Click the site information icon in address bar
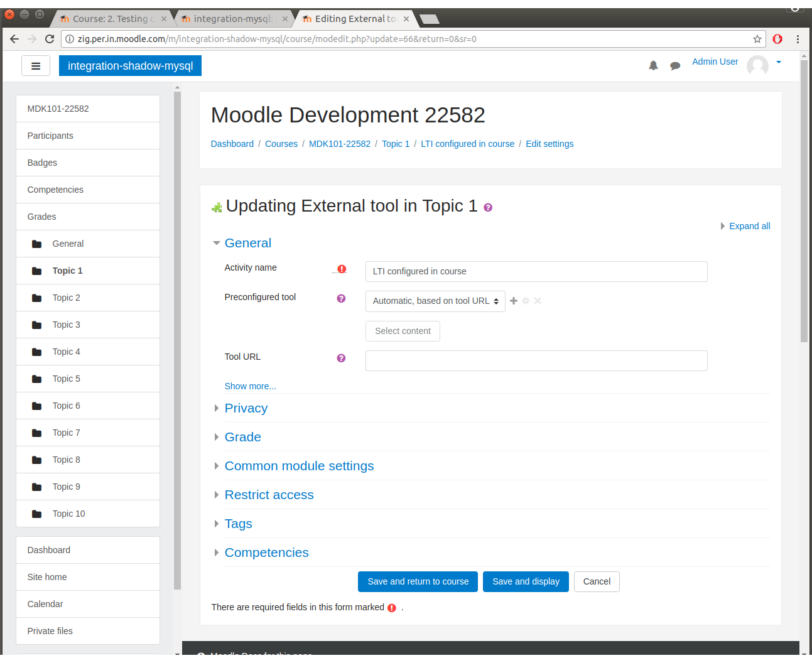The image size is (812, 663). 70,39
